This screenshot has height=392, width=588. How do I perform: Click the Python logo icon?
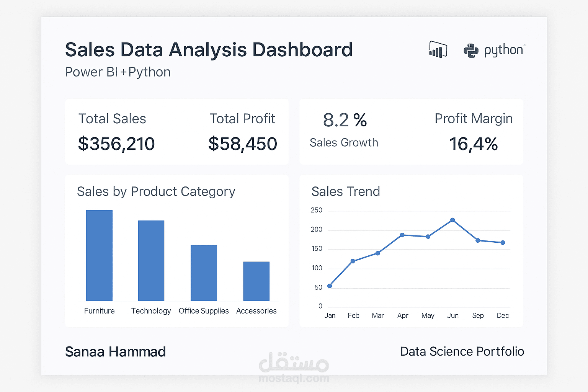tap(471, 51)
